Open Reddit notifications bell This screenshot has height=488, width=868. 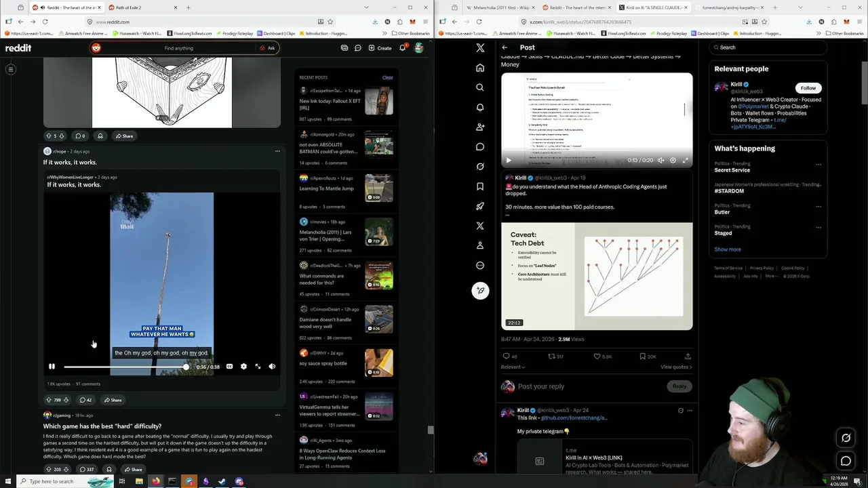point(402,48)
